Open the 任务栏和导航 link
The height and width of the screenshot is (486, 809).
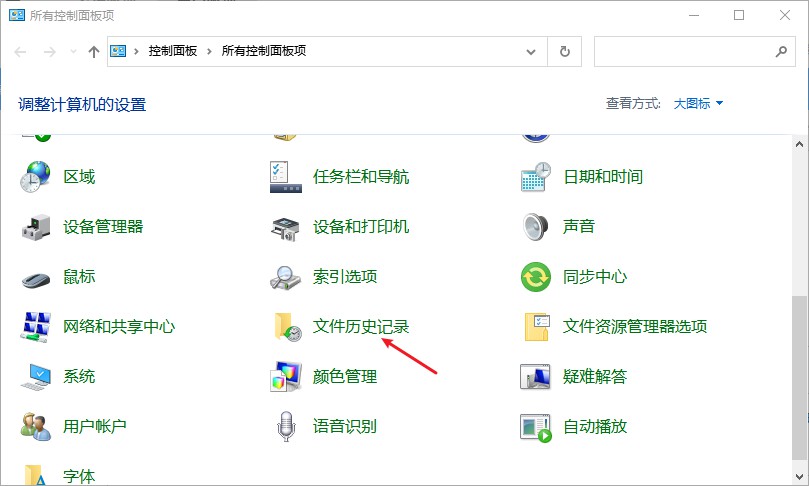click(x=361, y=177)
